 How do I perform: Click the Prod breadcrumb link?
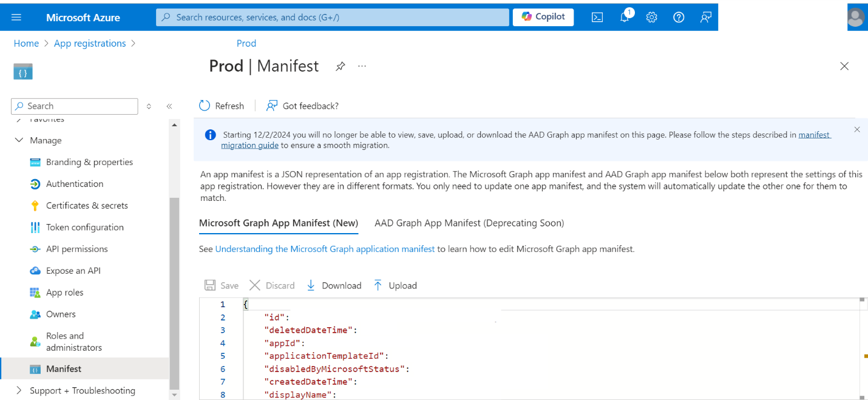[246, 44]
